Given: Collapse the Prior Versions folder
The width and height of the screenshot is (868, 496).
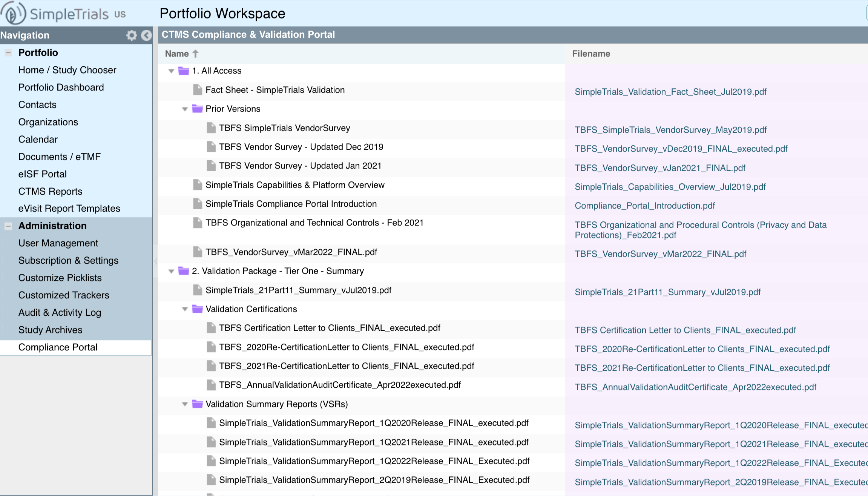Looking at the screenshot, I should (x=185, y=109).
